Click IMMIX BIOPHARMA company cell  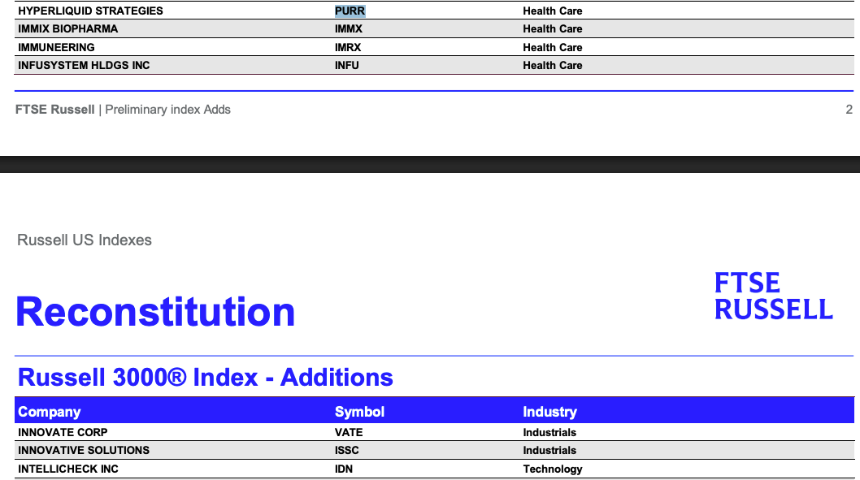point(68,29)
